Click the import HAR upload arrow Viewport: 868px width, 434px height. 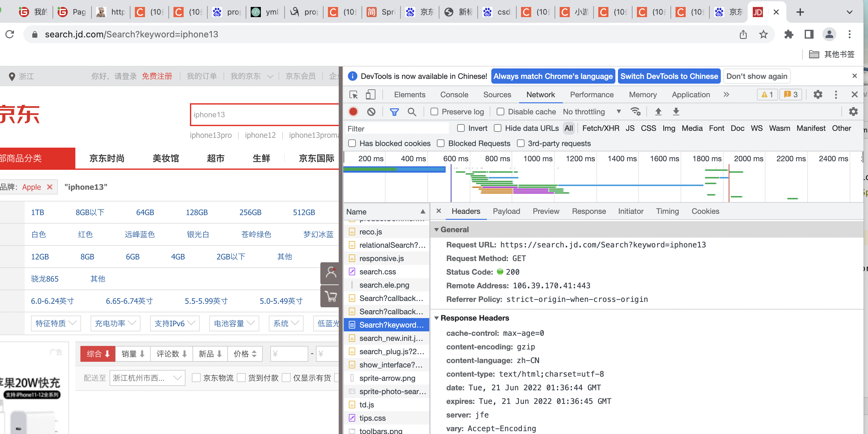(x=658, y=112)
